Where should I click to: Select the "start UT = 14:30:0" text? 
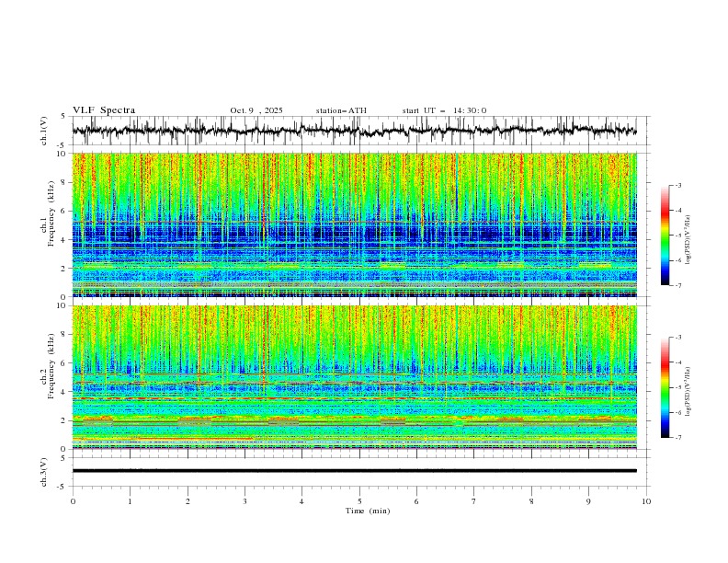pos(444,110)
